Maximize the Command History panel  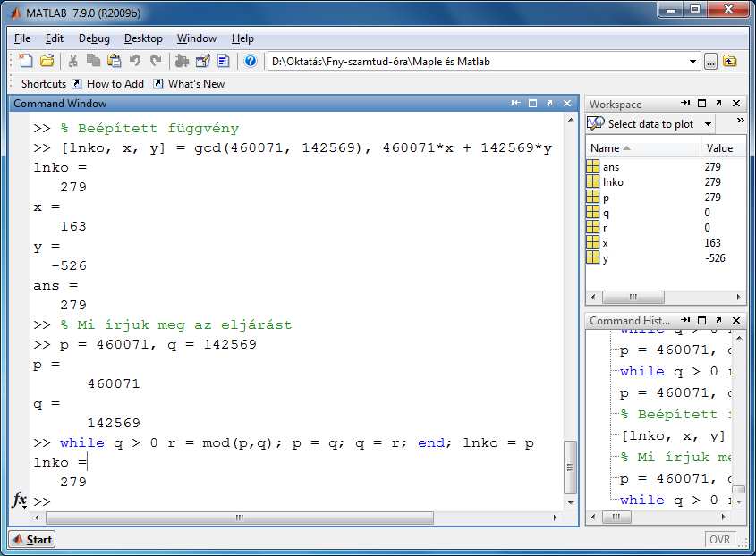[702, 320]
